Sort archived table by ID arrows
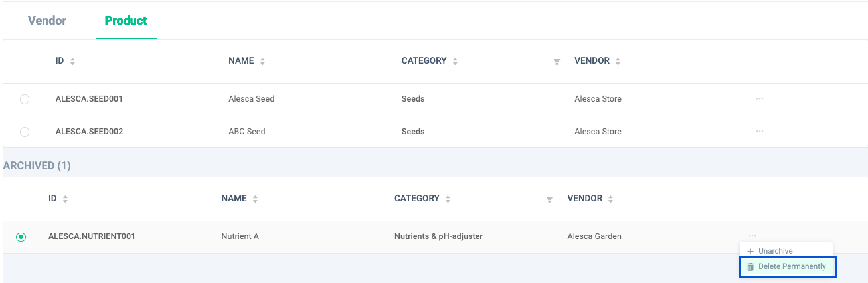 tap(65, 199)
